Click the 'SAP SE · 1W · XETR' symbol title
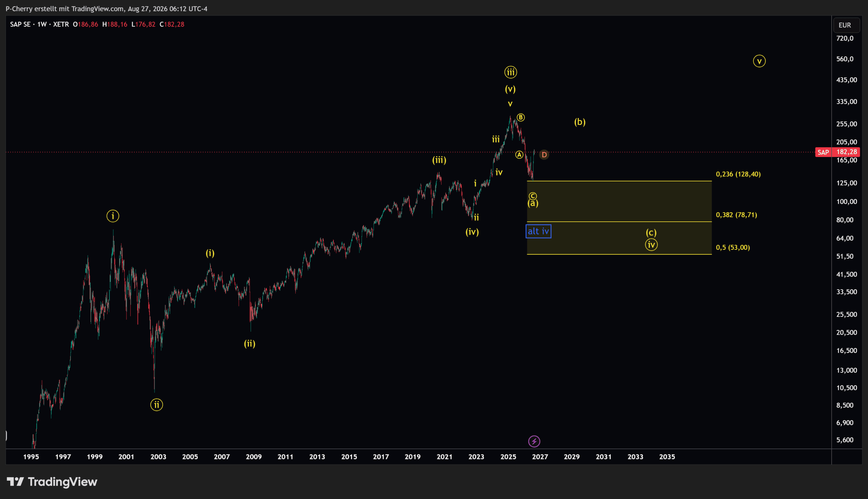The image size is (868, 499). [39, 24]
